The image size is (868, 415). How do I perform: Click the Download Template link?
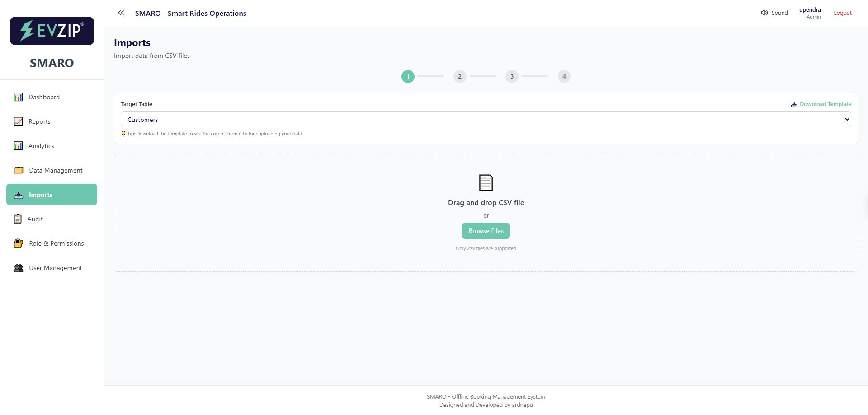[826, 104]
